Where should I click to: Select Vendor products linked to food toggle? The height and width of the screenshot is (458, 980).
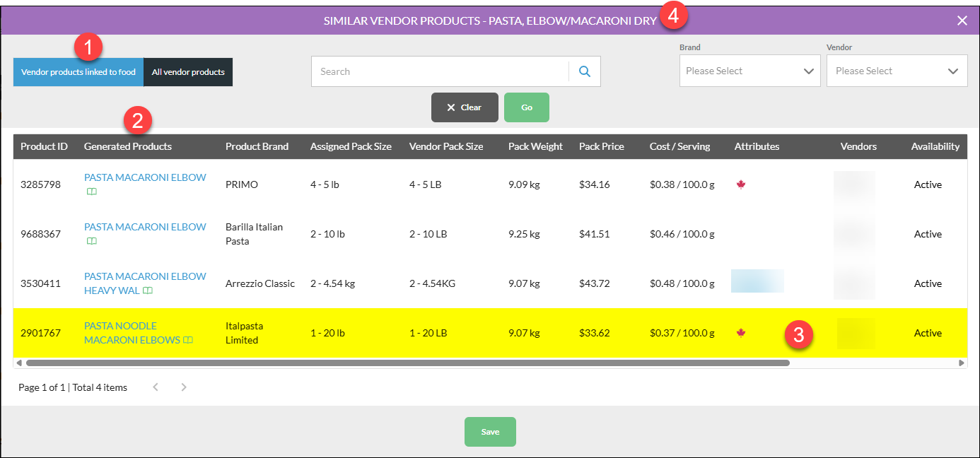[x=78, y=72]
